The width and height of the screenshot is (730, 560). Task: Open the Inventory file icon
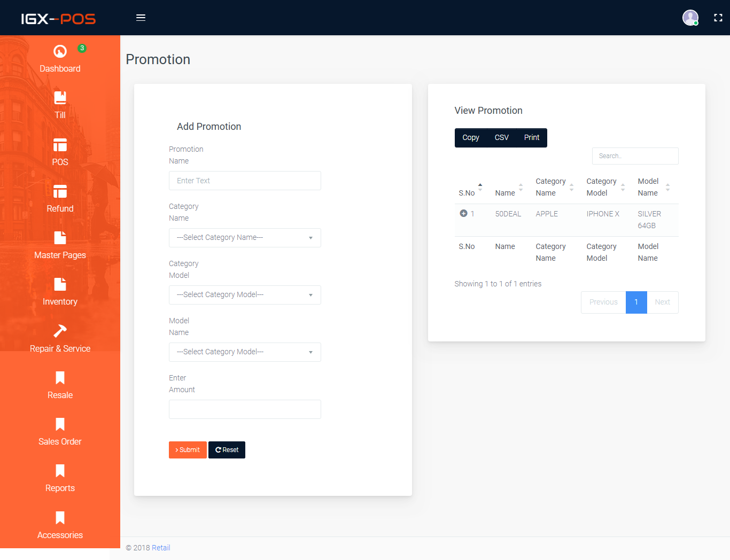click(x=60, y=284)
